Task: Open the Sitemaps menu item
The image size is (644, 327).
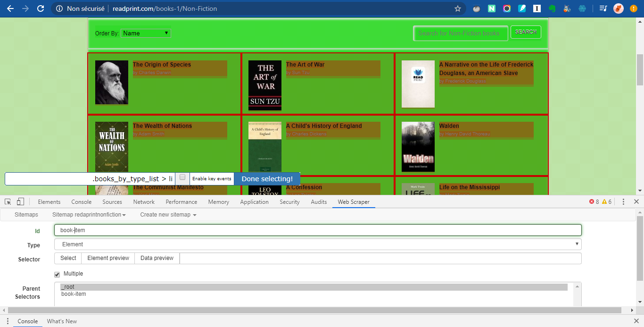Action: click(26, 215)
